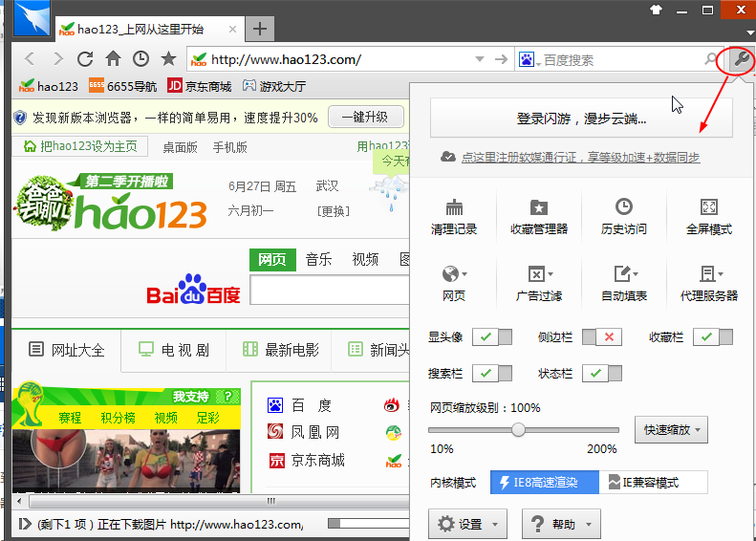
Task: Click the go arrow beside address bar
Action: tap(502, 59)
